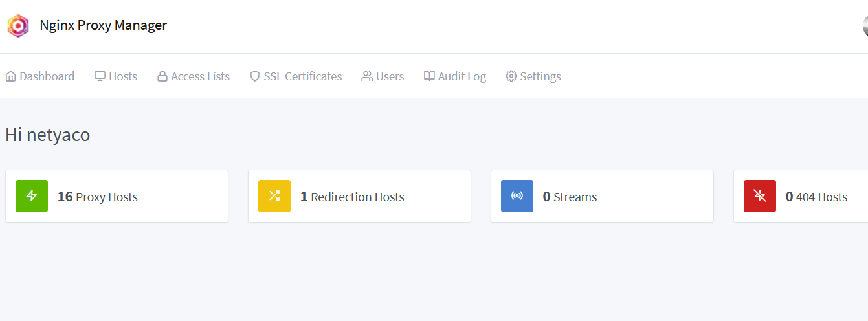Click the lock icon beside Access Lists
This screenshot has height=321, width=868.
coord(162,76)
